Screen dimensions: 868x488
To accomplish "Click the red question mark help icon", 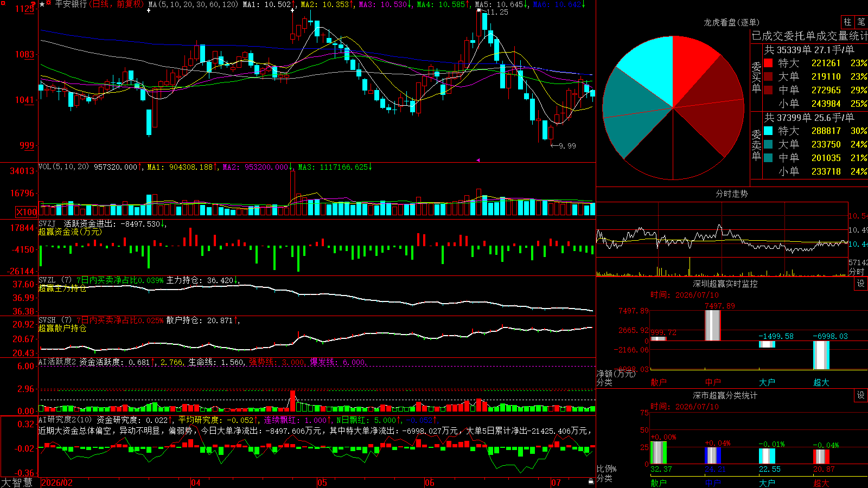I will [33, 4].
